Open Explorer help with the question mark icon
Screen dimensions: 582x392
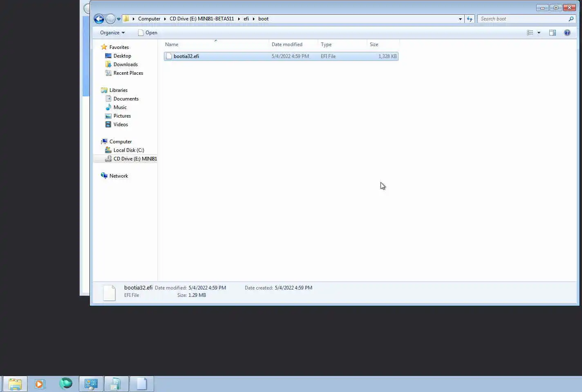(567, 33)
